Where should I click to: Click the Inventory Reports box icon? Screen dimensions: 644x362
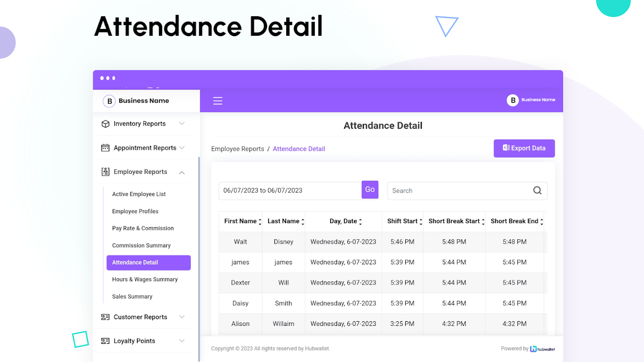tap(106, 124)
